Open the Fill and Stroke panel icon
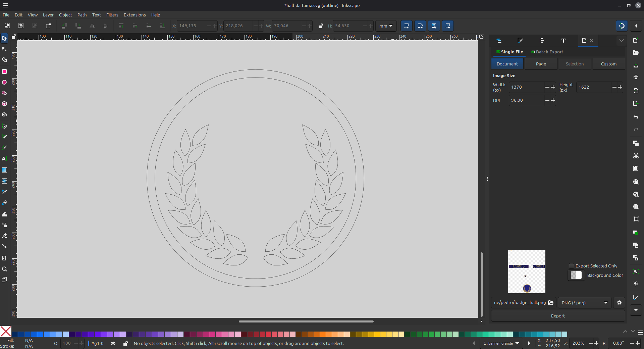644x349 pixels. (520, 40)
